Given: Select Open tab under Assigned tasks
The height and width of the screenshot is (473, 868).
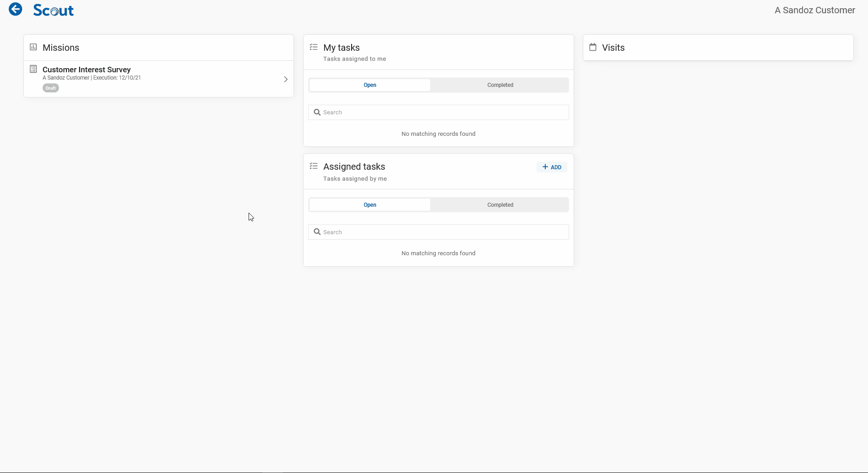Looking at the screenshot, I should (x=369, y=205).
